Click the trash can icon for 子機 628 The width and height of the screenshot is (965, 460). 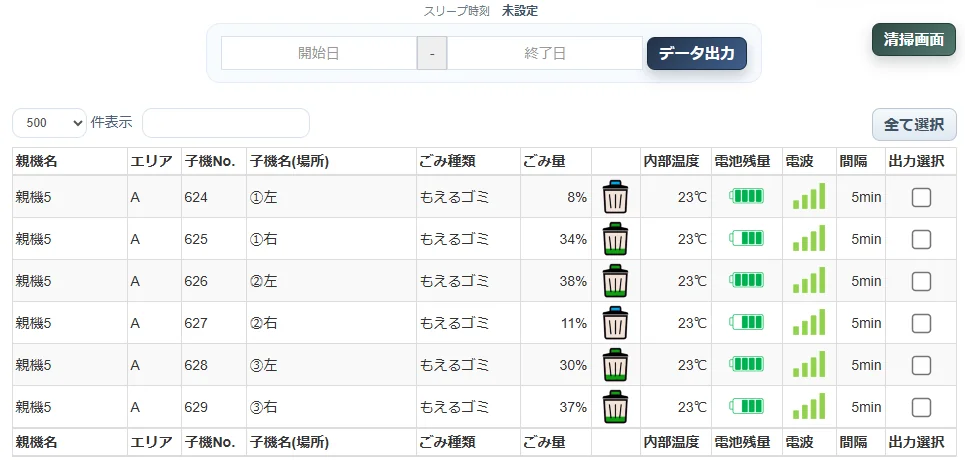click(615, 365)
